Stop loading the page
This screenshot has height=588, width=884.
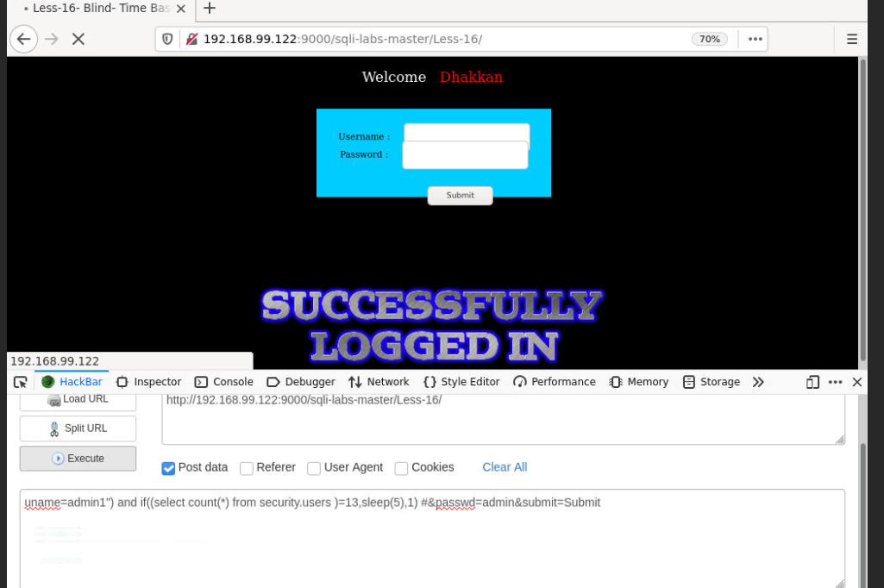[x=78, y=39]
